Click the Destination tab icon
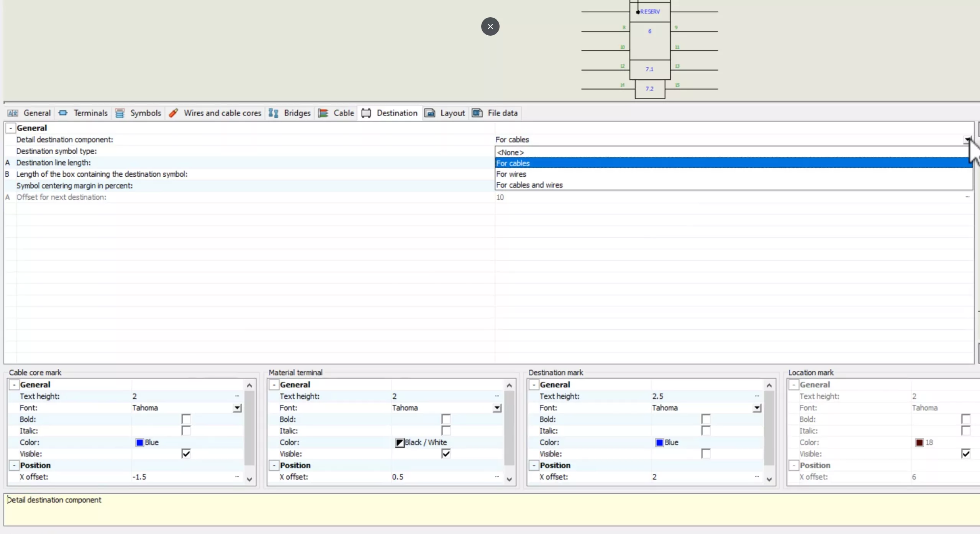 point(366,113)
